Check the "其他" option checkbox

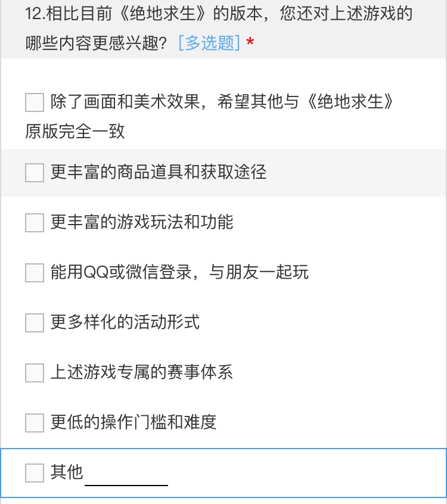[34, 472]
